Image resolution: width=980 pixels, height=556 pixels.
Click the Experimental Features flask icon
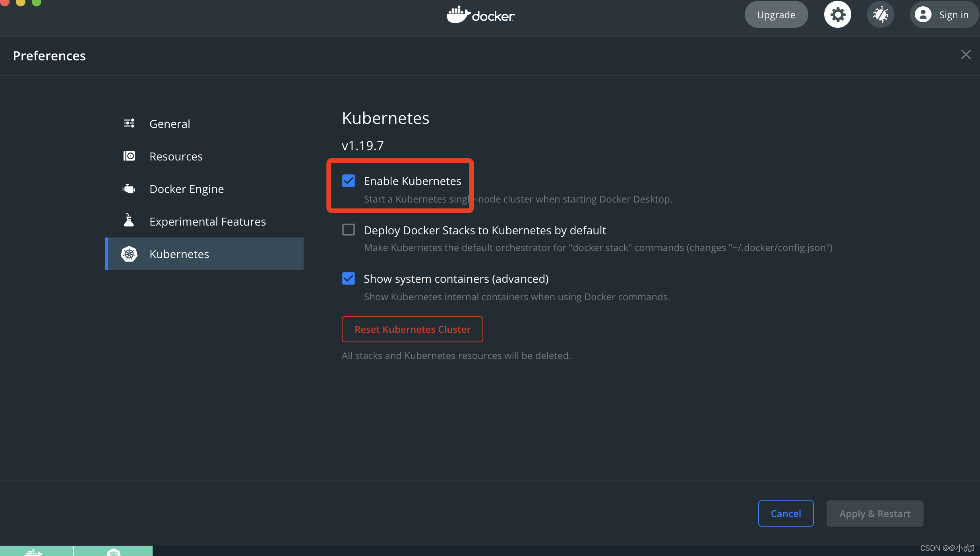tap(129, 220)
